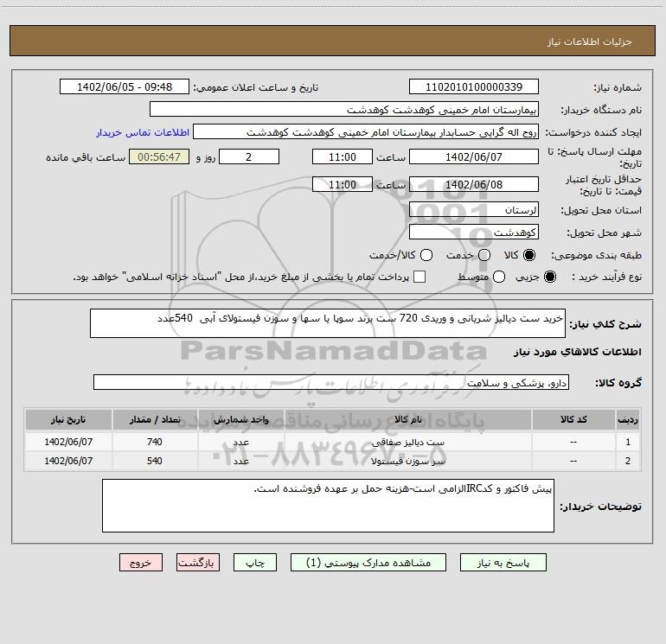Screen dimensions: 666x644
Task: Select the جزیی purchase type radio
Action: tap(549, 277)
